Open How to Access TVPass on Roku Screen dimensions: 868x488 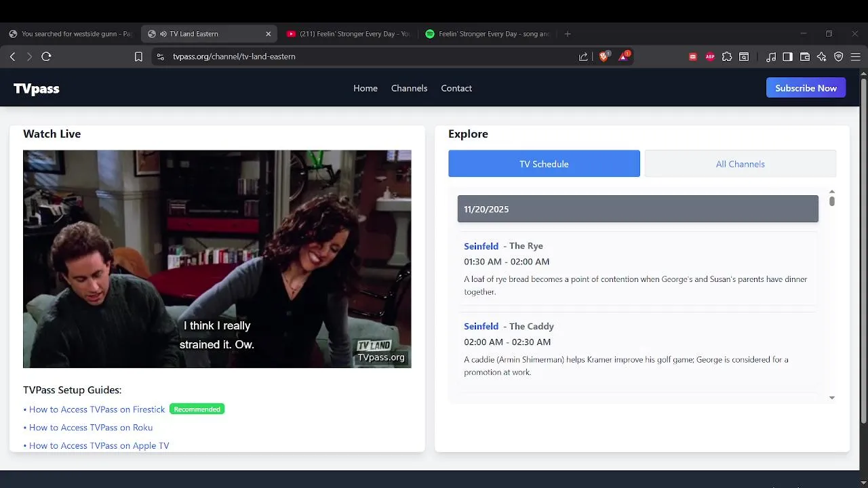91,428
